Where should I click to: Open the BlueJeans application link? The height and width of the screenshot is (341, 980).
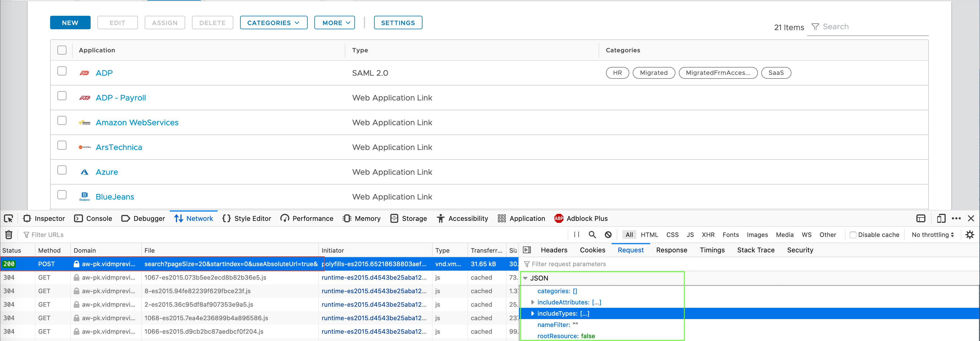(115, 197)
